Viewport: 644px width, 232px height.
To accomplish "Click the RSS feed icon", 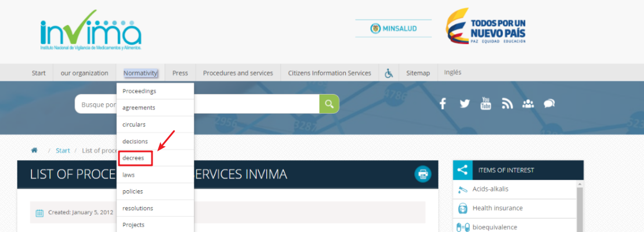I will (x=507, y=104).
